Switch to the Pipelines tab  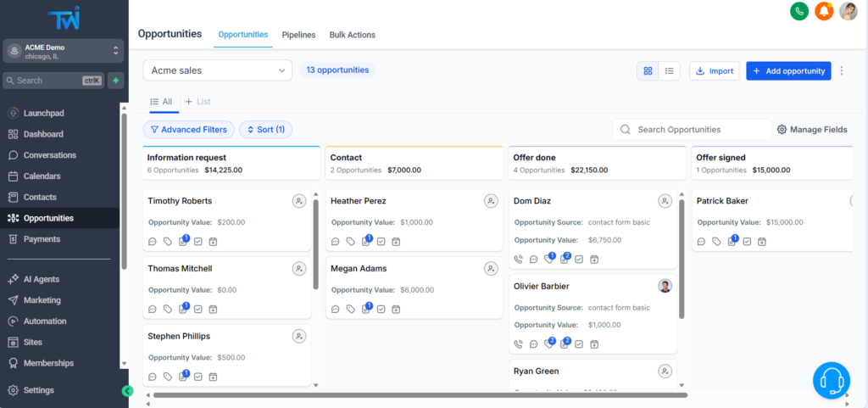298,35
